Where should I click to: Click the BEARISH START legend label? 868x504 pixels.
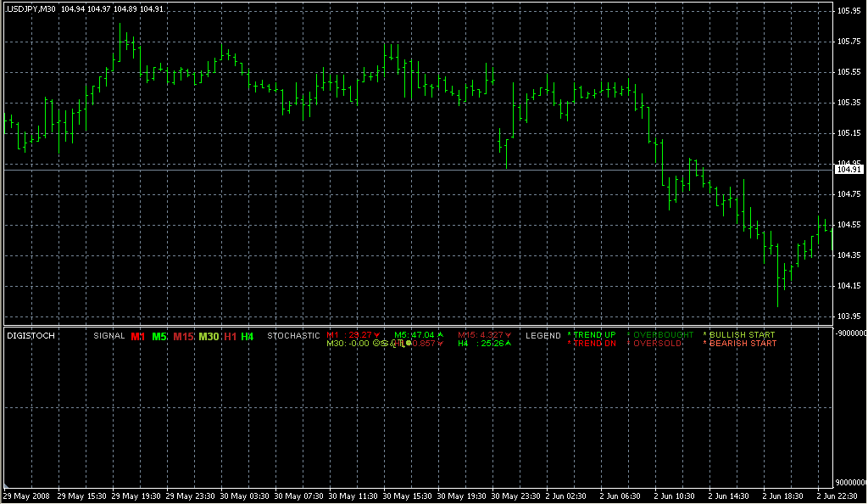(x=743, y=344)
